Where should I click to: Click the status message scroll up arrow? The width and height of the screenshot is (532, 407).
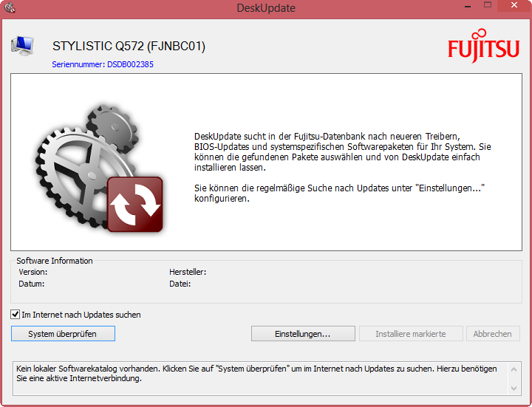514,369
